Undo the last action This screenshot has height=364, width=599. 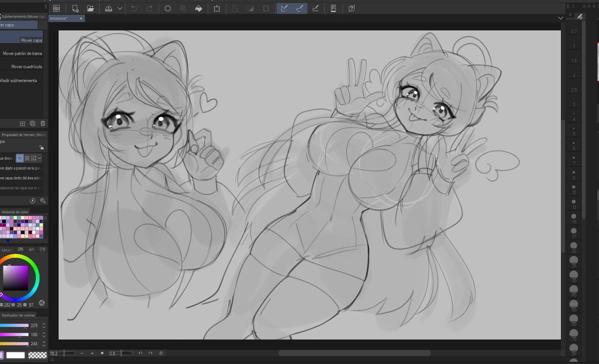pos(134,8)
